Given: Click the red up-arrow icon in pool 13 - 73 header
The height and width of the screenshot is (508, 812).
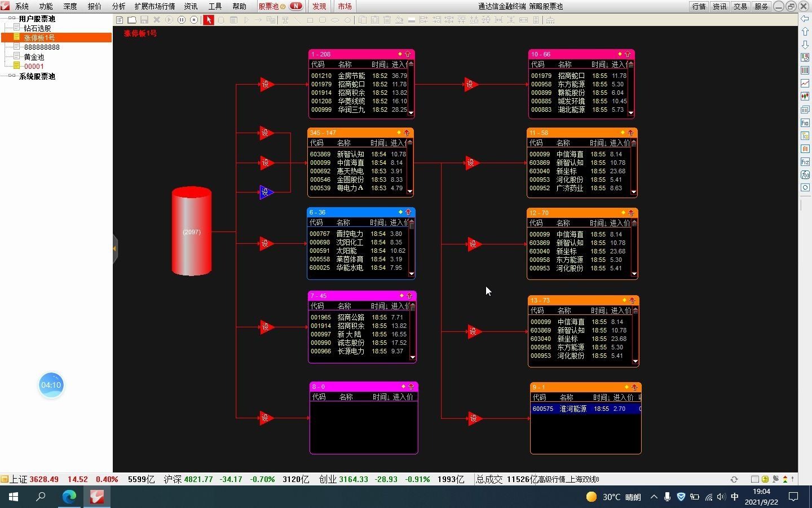Looking at the screenshot, I should (632, 300).
